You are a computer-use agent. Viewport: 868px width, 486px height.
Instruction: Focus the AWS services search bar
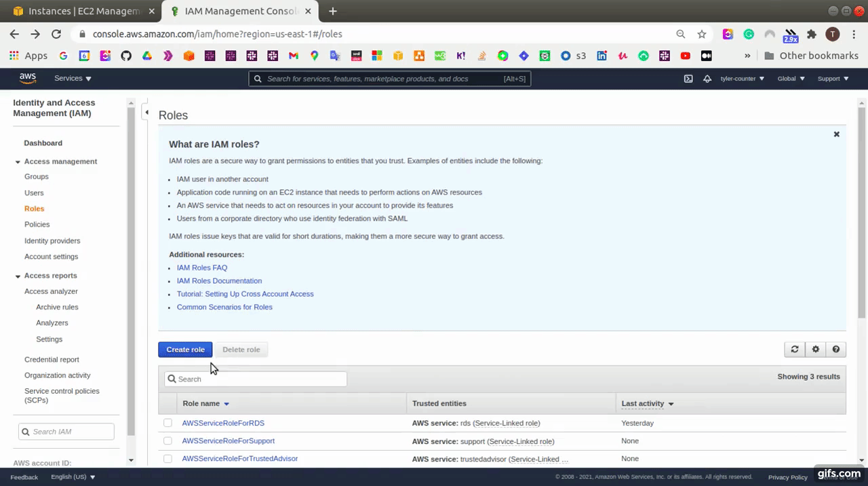(x=390, y=79)
